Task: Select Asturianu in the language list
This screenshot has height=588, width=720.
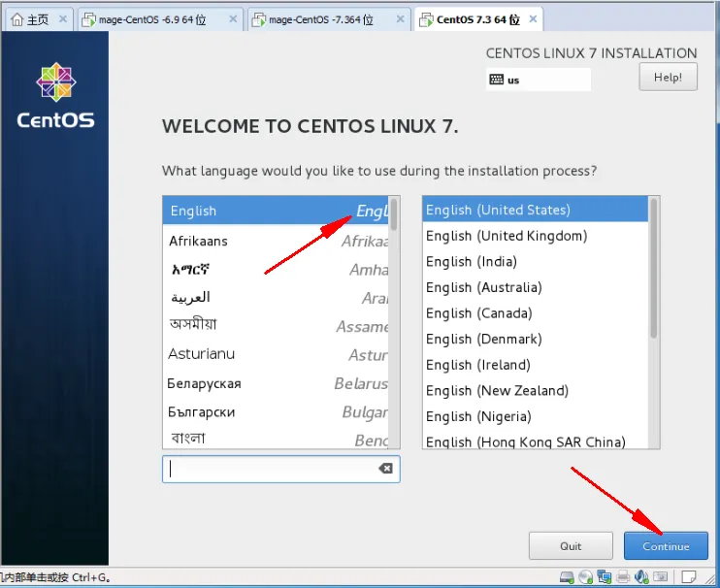Action: (276, 354)
